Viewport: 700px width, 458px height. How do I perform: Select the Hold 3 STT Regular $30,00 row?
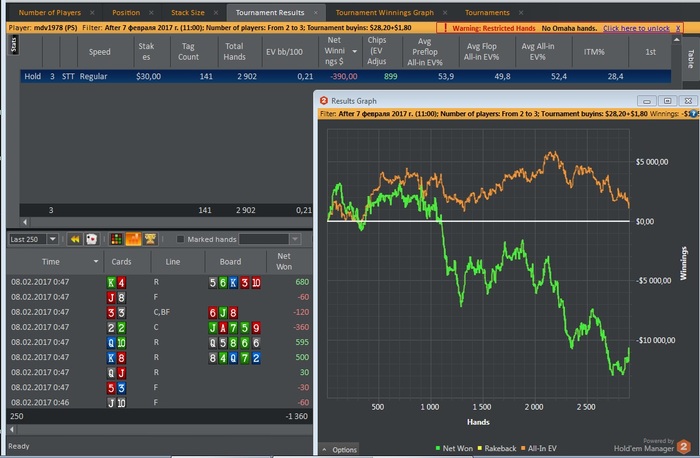(x=345, y=76)
